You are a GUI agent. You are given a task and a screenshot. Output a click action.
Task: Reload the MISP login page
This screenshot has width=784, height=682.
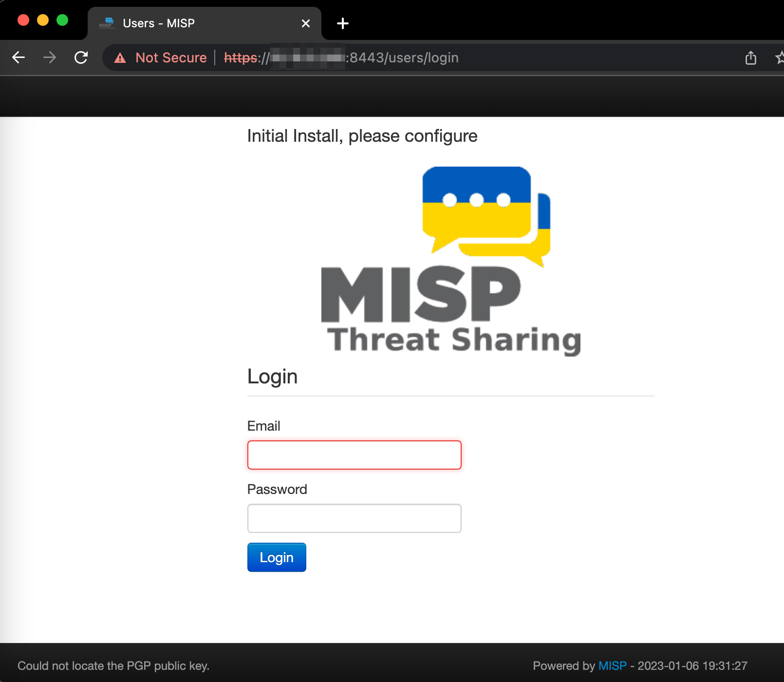pos(81,57)
